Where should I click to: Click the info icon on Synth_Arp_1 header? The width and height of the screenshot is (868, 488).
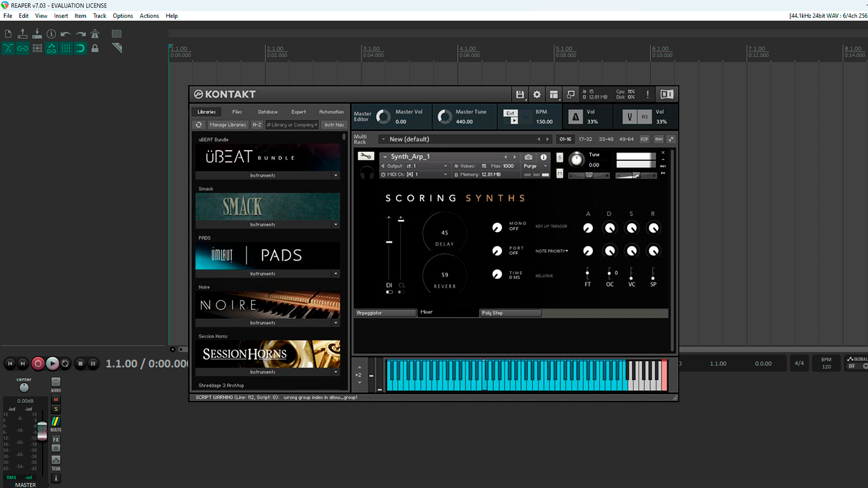pos(543,157)
